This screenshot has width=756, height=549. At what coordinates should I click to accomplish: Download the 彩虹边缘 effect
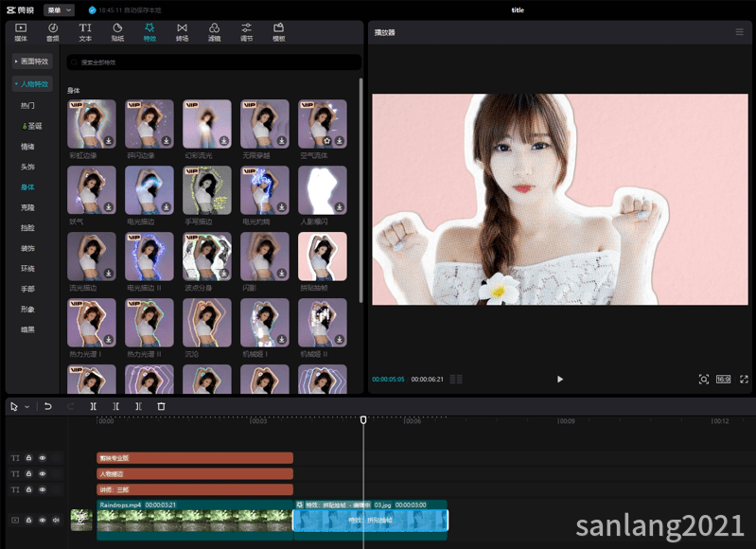coord(109,141)
